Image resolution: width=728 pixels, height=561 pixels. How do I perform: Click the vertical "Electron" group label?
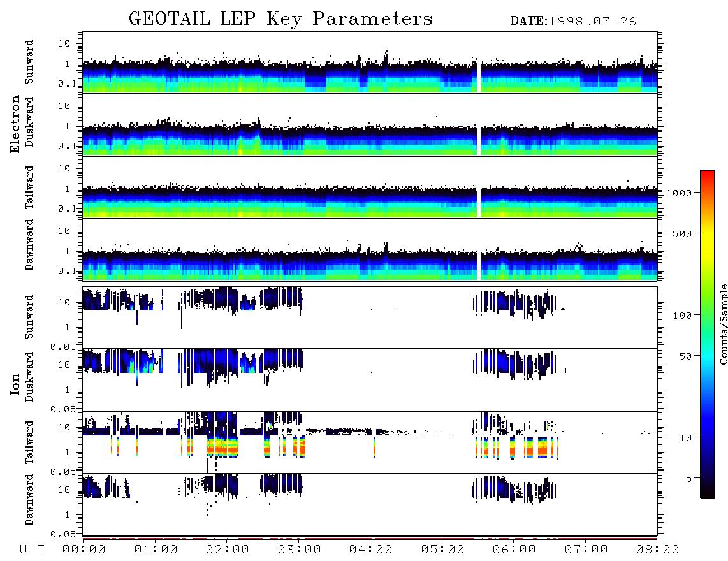15,124
